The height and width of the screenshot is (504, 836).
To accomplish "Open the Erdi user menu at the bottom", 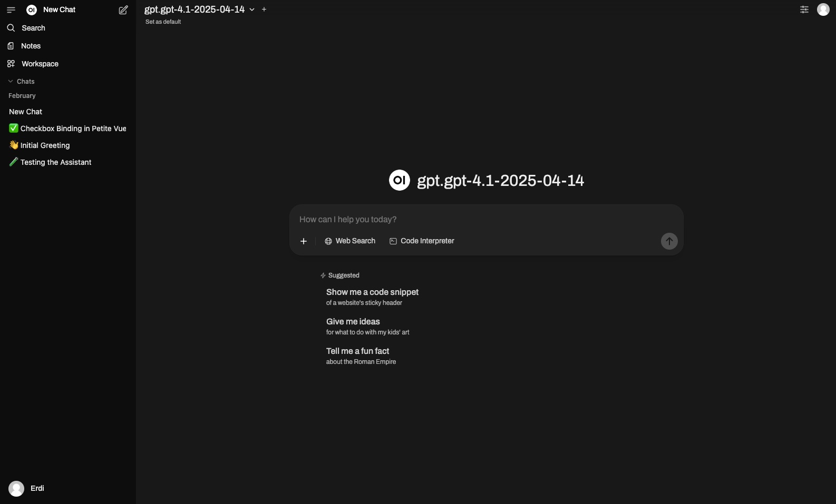I will point(26,489).
